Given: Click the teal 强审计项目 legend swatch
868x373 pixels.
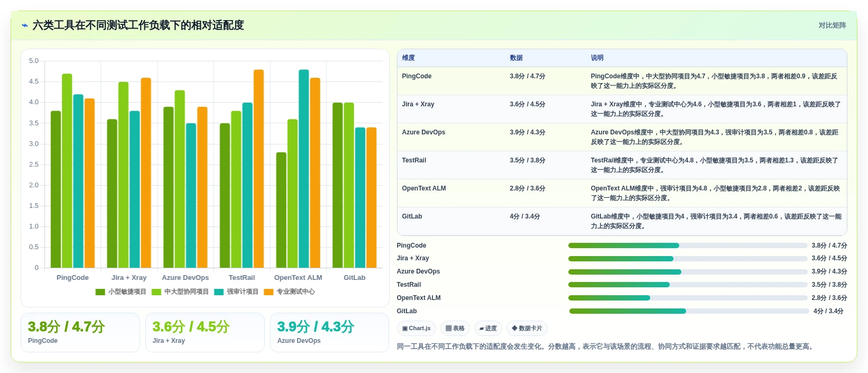Looking at the screenshot, I should [218, 292].
